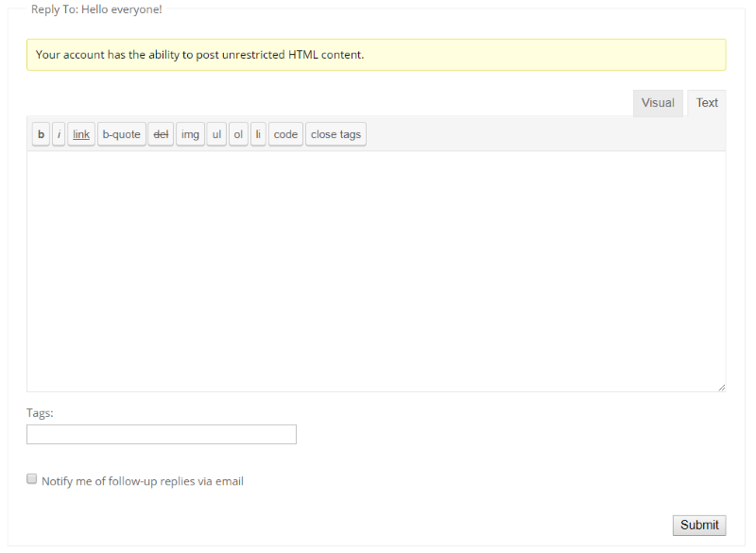The height and width of the screenshot is (553, 756).
Task: Switch to the Visual editor tab
Action: coord(658,103)
